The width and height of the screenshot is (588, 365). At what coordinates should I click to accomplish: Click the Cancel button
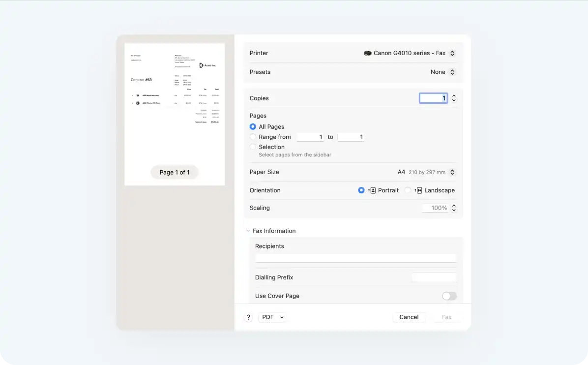pos(409,317)
